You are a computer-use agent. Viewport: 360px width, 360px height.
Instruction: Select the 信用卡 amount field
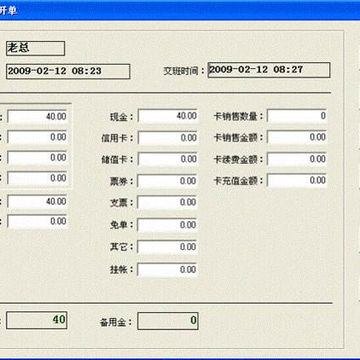click(x=168, y=138)
